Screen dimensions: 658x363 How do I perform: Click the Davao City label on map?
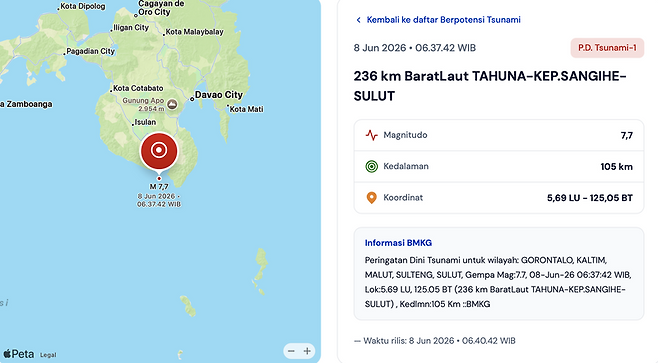(x=219, y=95)
